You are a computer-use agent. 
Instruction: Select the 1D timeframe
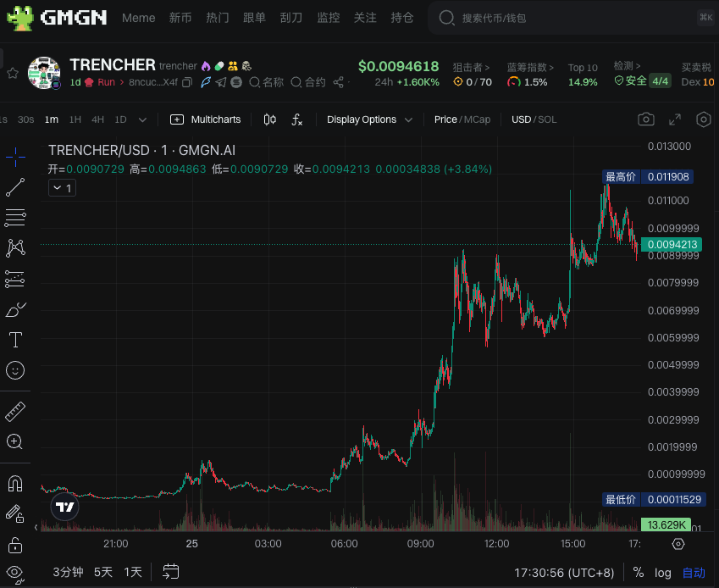pyautogui.click(x=120, y=119)
